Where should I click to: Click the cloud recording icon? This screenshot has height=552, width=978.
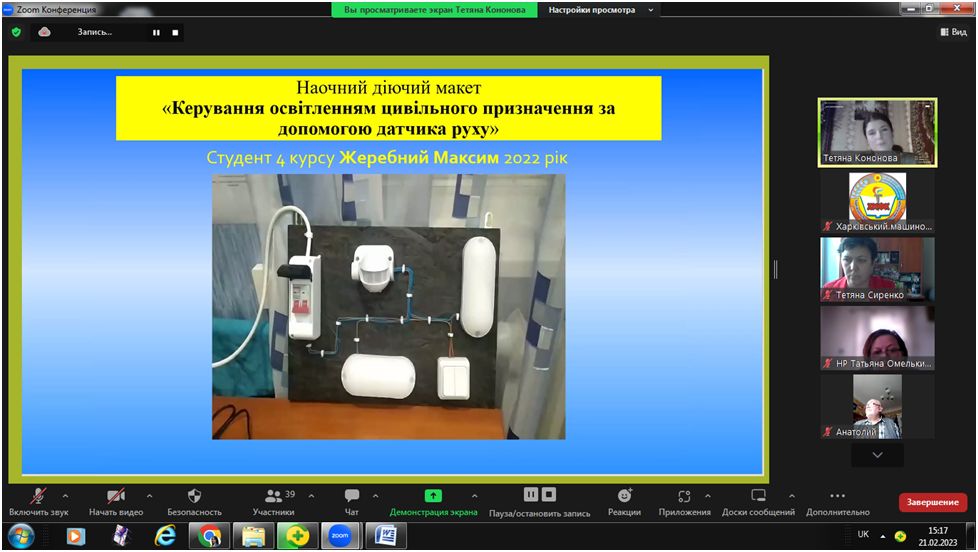point(44,32)
